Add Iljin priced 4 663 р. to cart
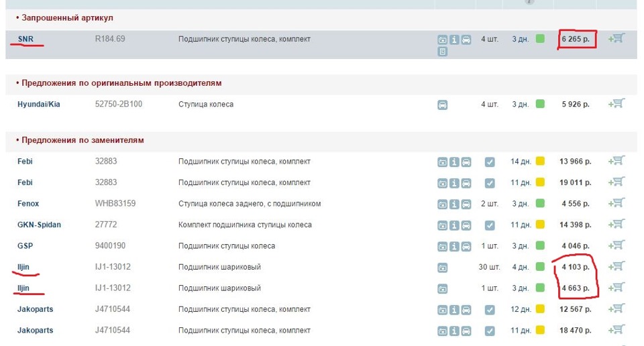Image resolution: width=644 pixels, height=346 pixels. point(616,287)
